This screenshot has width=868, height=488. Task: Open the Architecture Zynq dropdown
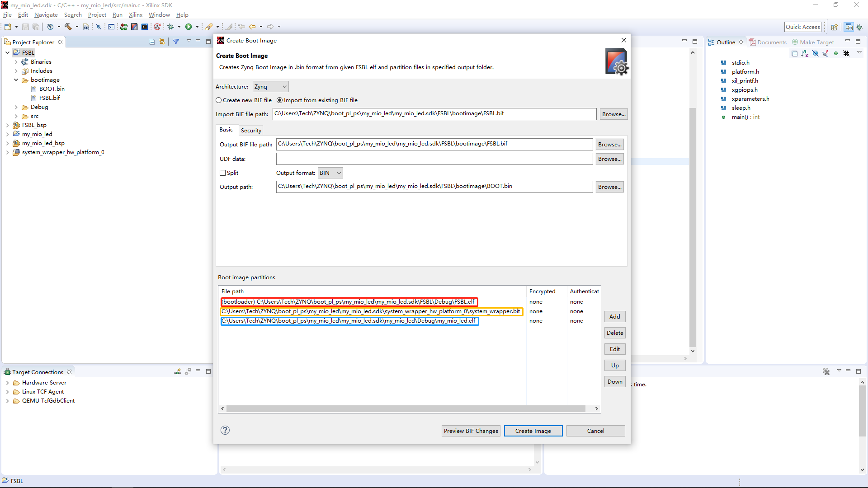pos(270,87)
